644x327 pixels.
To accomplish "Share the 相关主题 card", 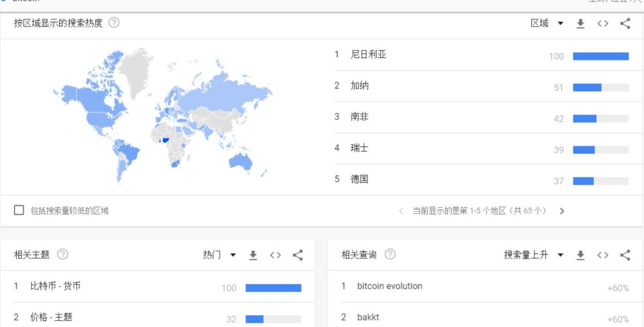I will click(x=297, y=255).
